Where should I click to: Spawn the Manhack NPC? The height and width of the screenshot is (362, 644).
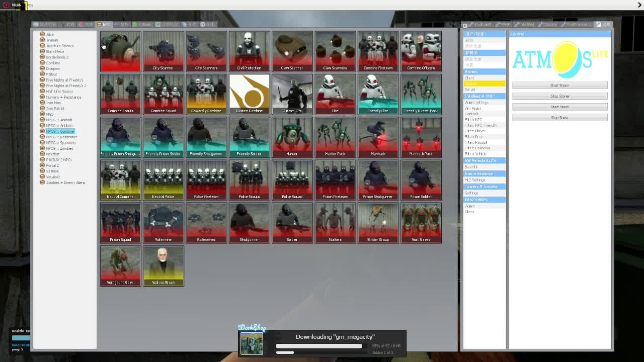[378, 137]
